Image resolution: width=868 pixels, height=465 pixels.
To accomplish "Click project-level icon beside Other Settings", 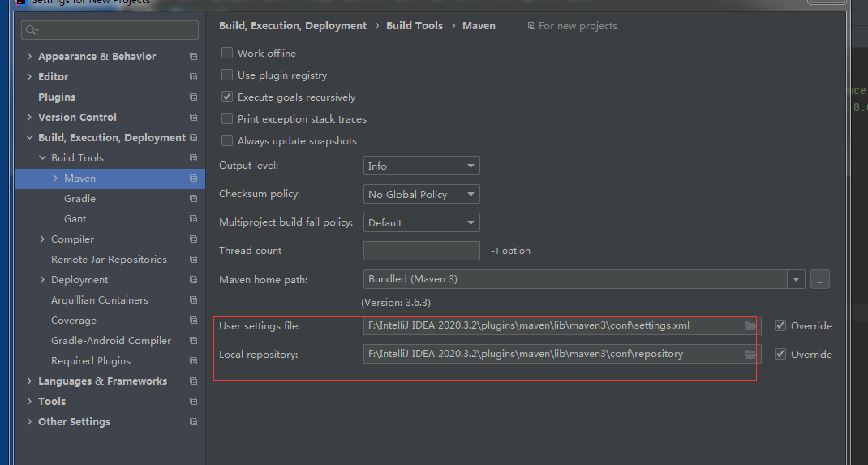I will pyautogui.click(x=193, y=422).
